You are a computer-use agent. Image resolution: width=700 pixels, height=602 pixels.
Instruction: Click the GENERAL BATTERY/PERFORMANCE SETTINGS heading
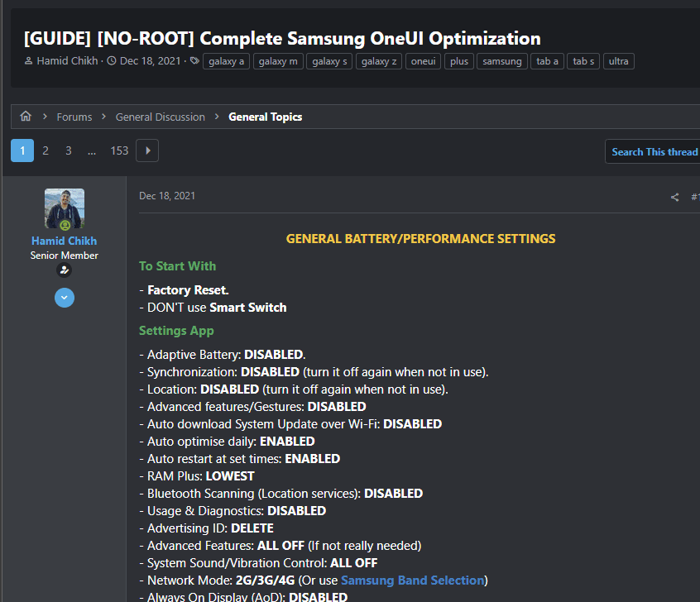point(420,239)
